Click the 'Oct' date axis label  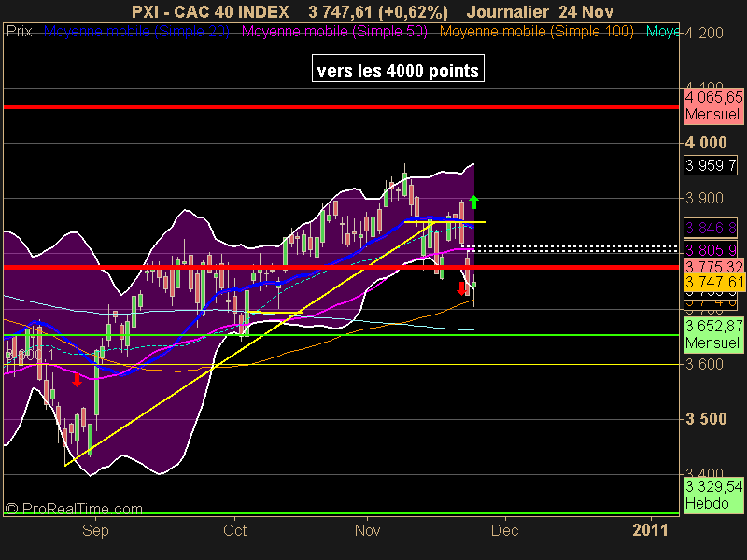(x=235, y=530)
